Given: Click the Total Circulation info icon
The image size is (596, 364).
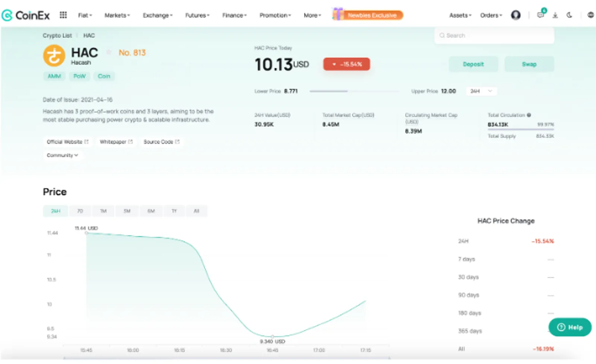Looking at the screenshot, I should 529,115.
